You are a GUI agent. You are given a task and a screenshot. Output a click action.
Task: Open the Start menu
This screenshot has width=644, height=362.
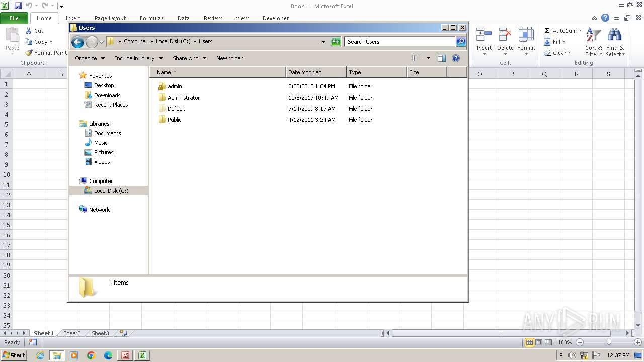pyautogui.click(x=14, y=355)
